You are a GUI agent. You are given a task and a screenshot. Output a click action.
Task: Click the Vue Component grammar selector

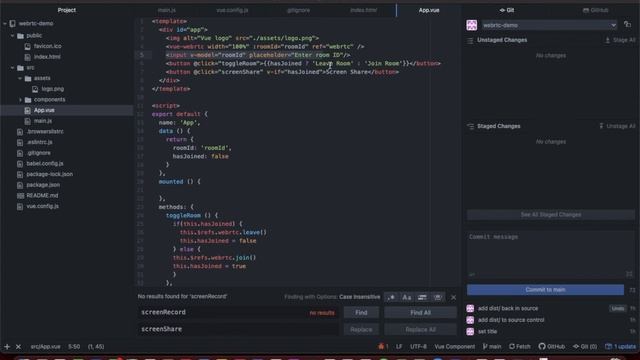454,347
